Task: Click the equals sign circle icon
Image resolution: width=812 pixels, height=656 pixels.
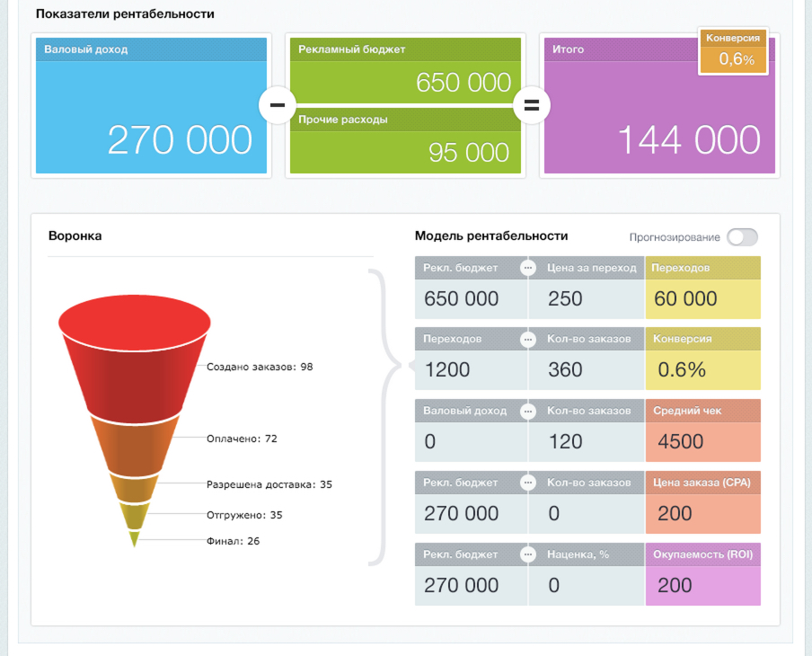Action: pyautogui.click(x=531, y=105)
